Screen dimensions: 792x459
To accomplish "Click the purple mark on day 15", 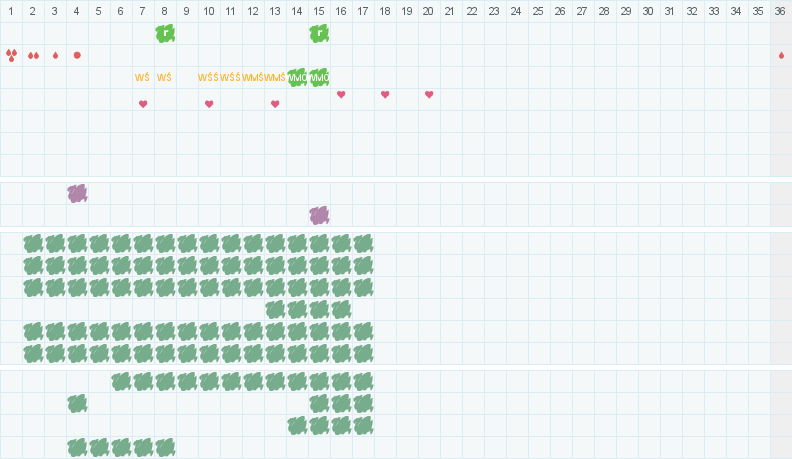I will 319,215.
